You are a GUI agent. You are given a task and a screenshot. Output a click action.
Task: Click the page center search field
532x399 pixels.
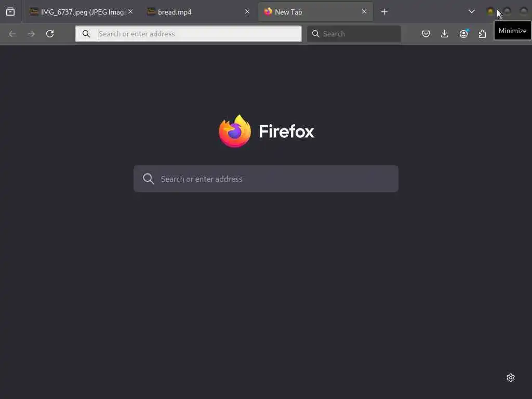tap(266, 179)
